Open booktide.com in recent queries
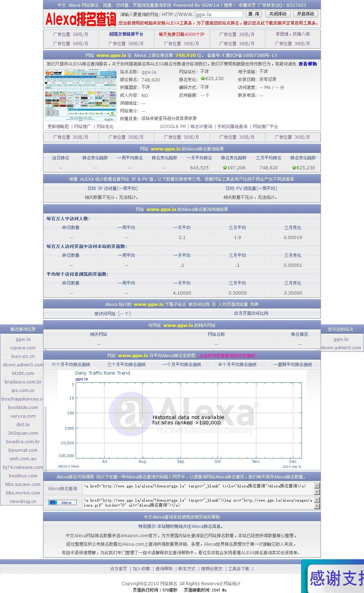 click(x=23, y=408)
